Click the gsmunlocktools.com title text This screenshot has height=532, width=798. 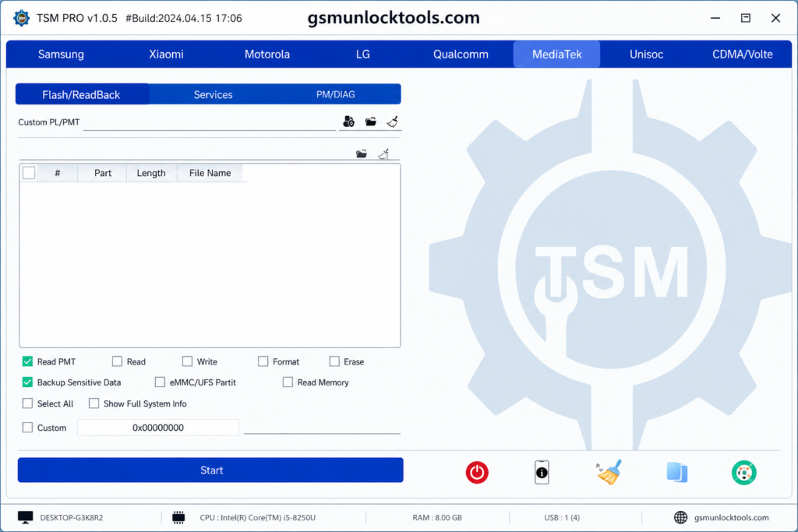pyautogui.click(x=394, y=19)
